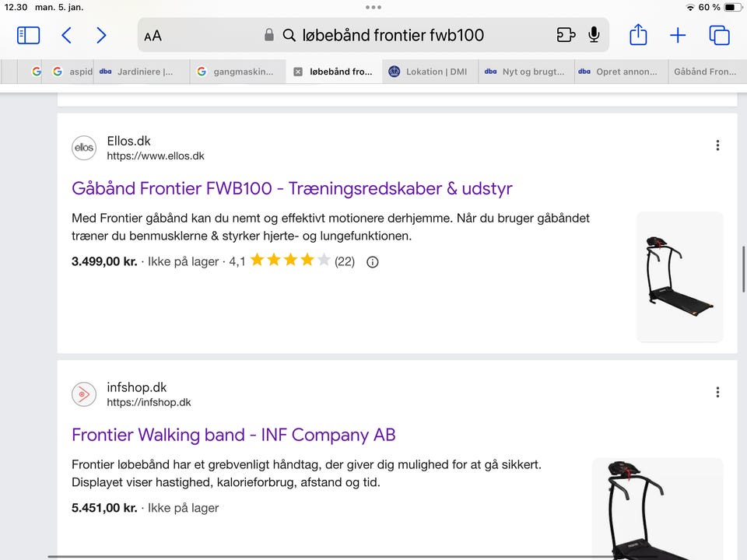Image resolution: width=747 pixels, height=560 pixels.
Task: Close the løbebånd fro... tab
Action: 298,72
